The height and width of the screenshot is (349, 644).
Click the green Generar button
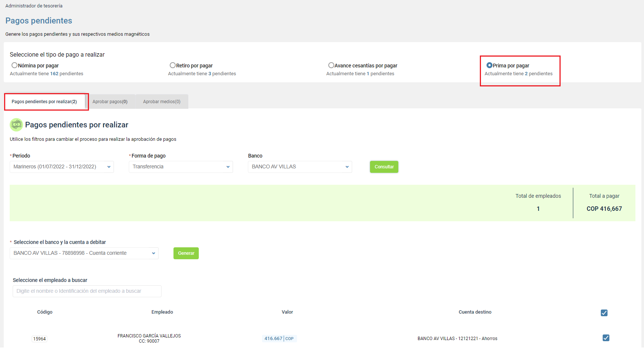[186, 253]
